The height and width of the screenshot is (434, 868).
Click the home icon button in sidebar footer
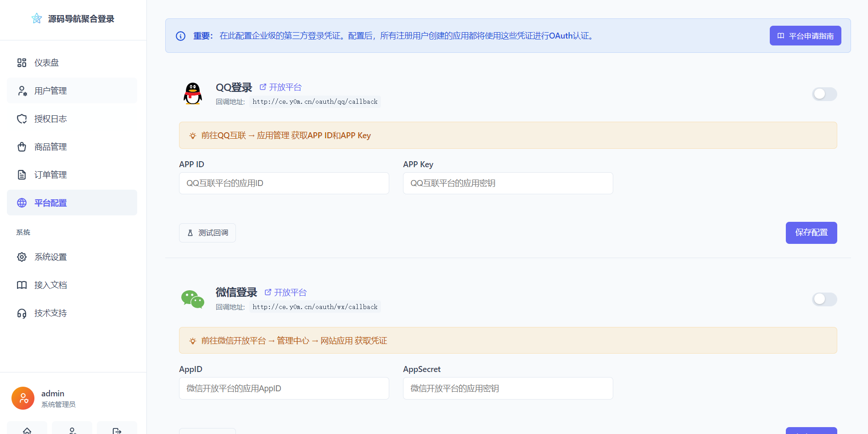(x=27, y=429)
